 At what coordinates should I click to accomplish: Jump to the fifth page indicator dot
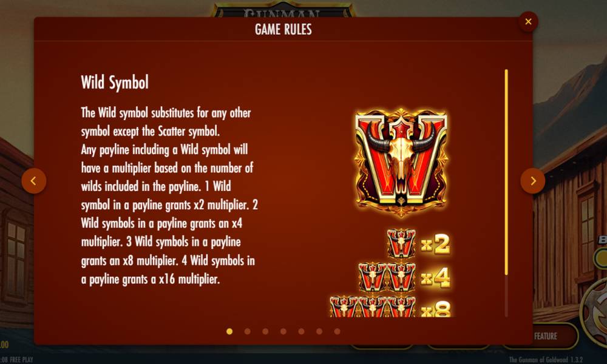301,331
